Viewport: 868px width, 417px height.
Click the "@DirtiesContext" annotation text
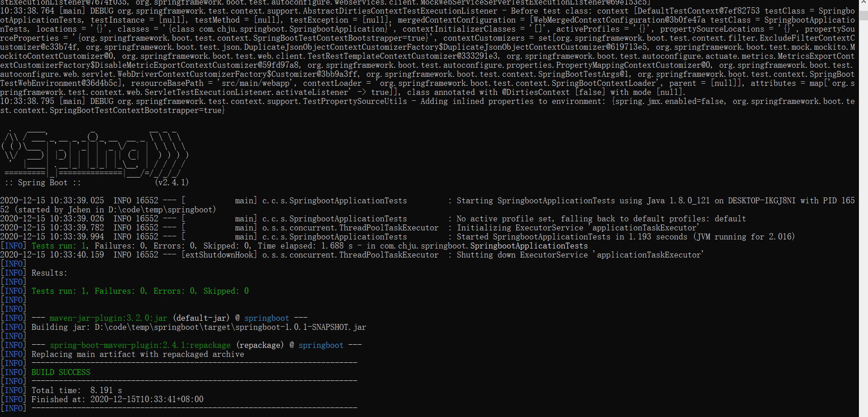tap(536, 92)
